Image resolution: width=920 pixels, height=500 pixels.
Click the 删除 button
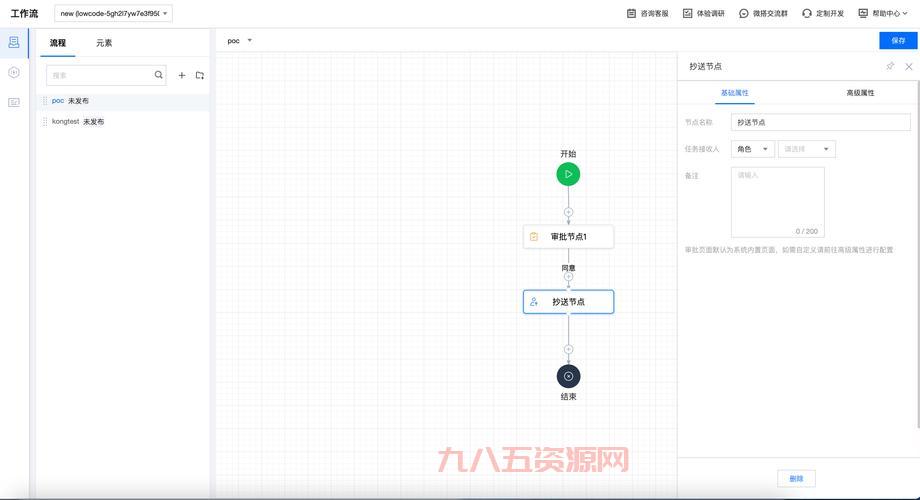coord(796,478)
